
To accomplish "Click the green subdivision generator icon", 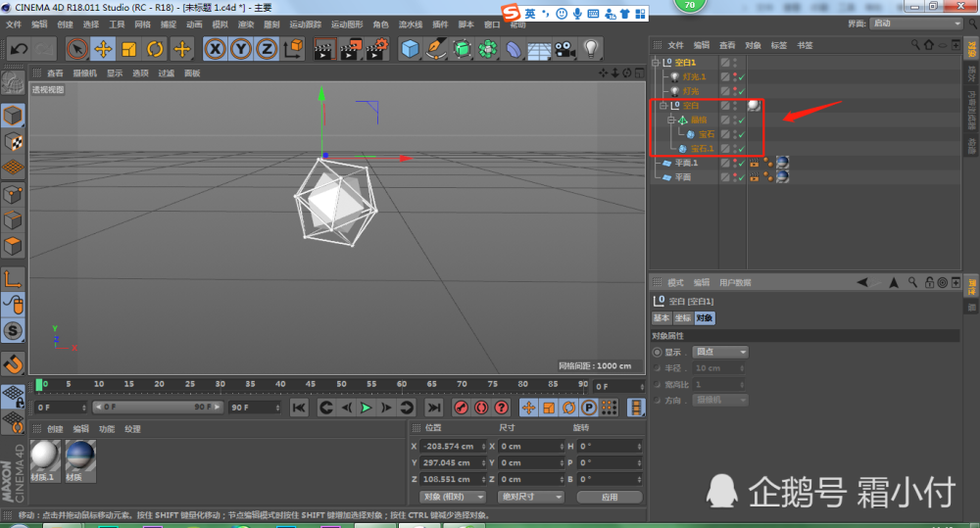I will point(462,49).
